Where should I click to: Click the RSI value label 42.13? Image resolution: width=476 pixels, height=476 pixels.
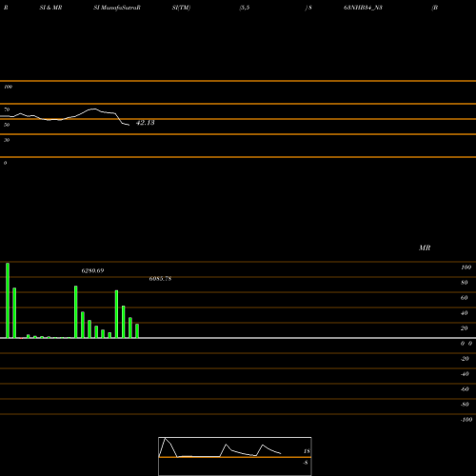click(x=145, y=123)
